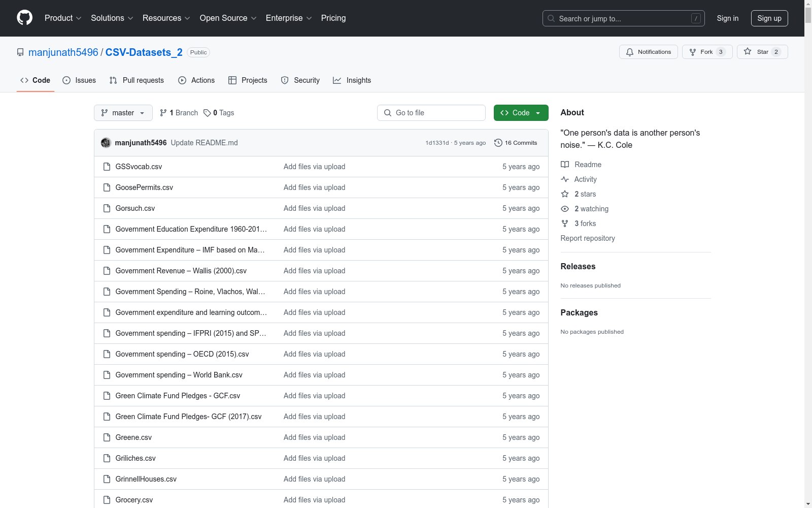Open the Releases heading link
Image resolution: width=812 pixels, height=508 pixels.
tap(578, 266)
